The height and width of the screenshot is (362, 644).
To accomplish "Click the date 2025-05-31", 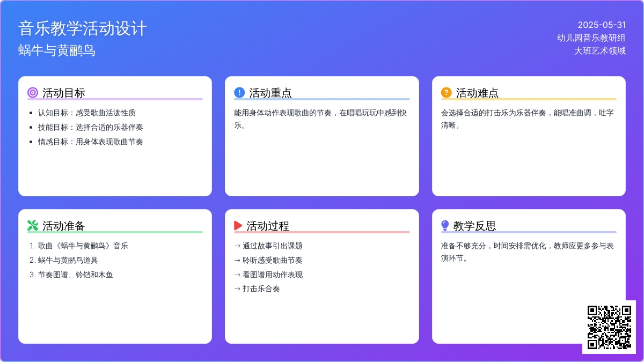I will pyautogui.click(x=602, y=25).
